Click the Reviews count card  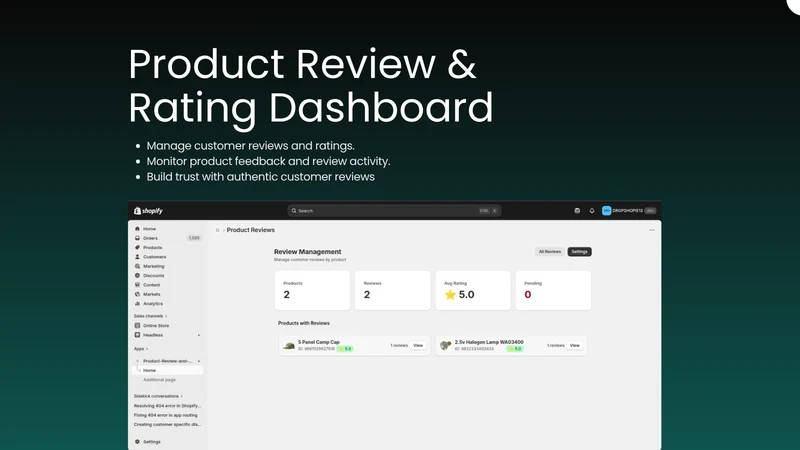[392, 290]
